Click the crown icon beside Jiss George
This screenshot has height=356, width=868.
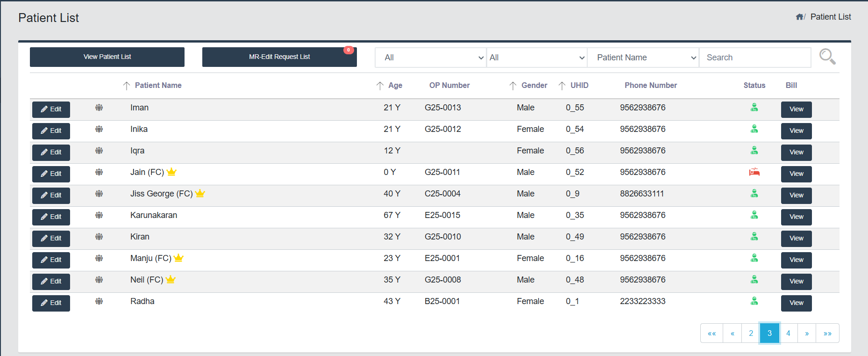[x=200, y=193]
